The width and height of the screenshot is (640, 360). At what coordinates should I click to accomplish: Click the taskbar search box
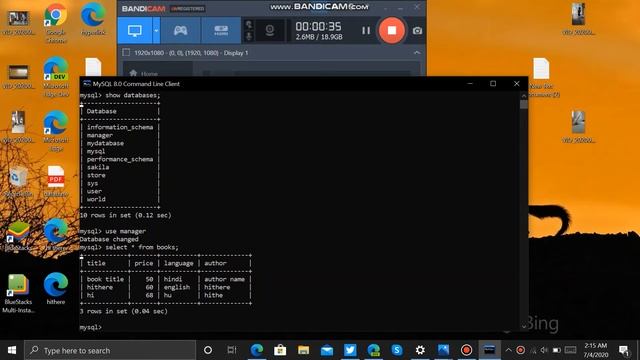coord(110,350)
